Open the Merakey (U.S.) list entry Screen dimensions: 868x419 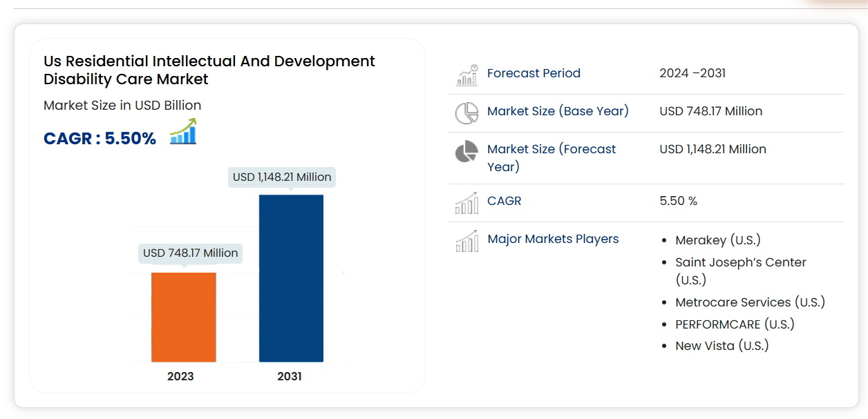[717, 240]
